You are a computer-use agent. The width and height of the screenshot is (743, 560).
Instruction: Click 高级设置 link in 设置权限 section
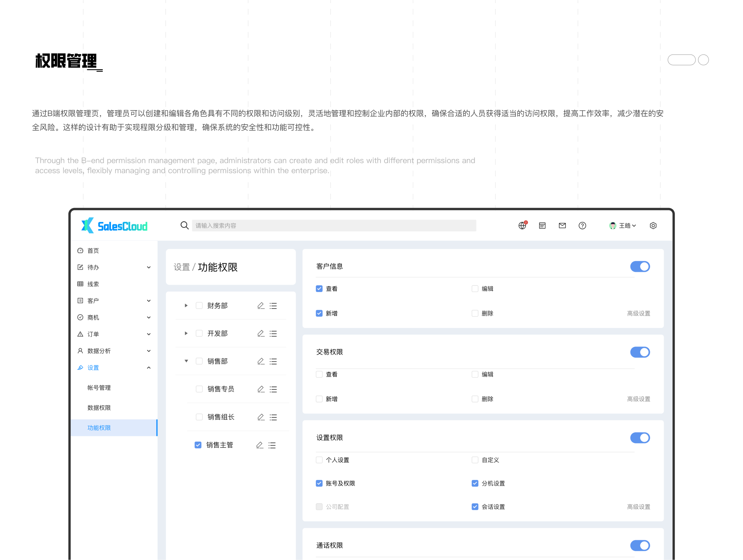pos(639,507)
